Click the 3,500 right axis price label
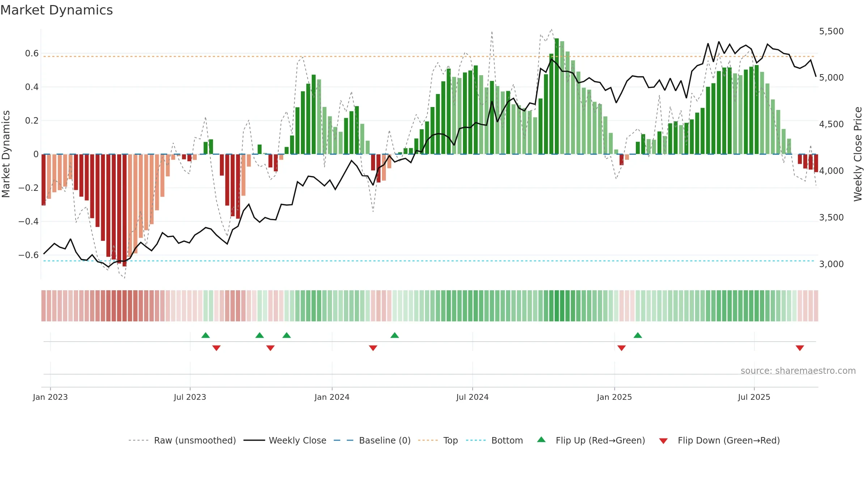Screen dimensions: 868x488 click(x=831, y=217)
